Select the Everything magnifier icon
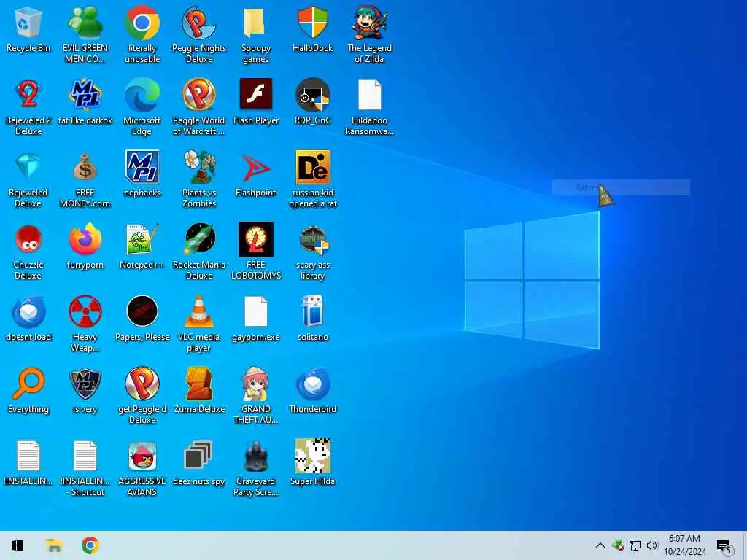This screenshot has height=560, width=747. click(x=28, y=384)
